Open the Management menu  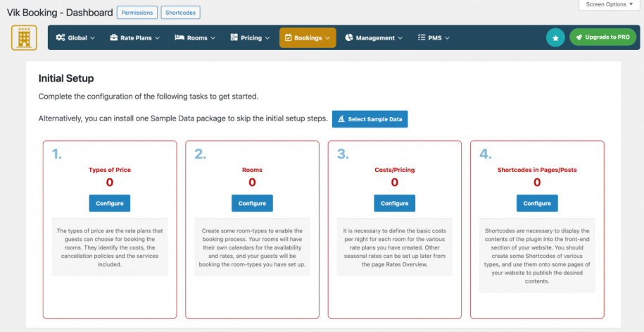coord(373,38)
